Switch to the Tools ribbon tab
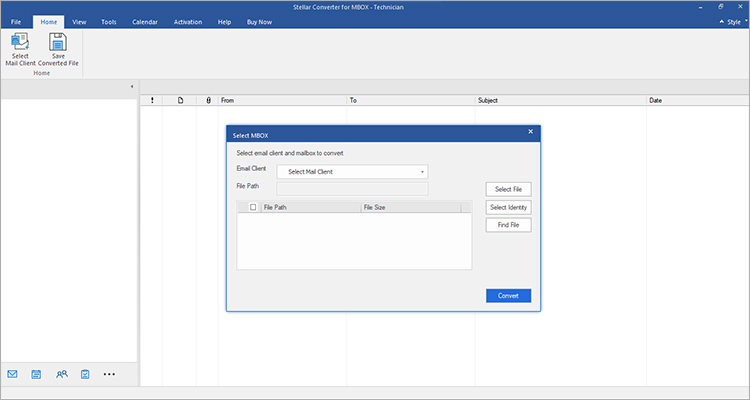Viewport: 750px width, 400px height. coord(108,21)
